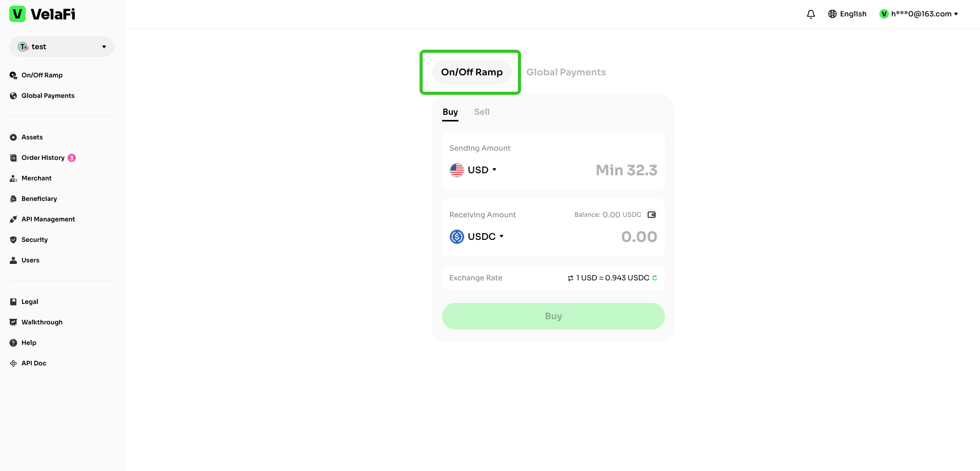Expand the test account selector
The image size is (980, 471).
(61, 47)
